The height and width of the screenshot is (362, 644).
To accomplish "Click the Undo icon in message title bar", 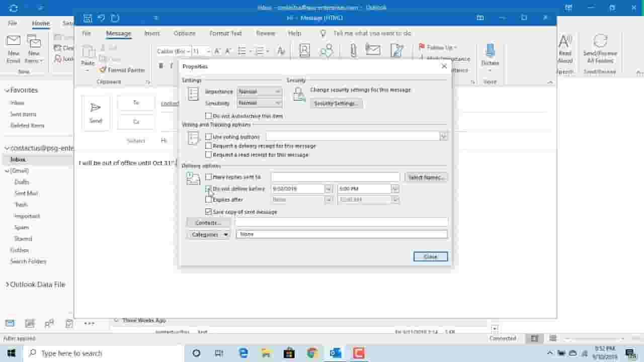I will (101, 18).
